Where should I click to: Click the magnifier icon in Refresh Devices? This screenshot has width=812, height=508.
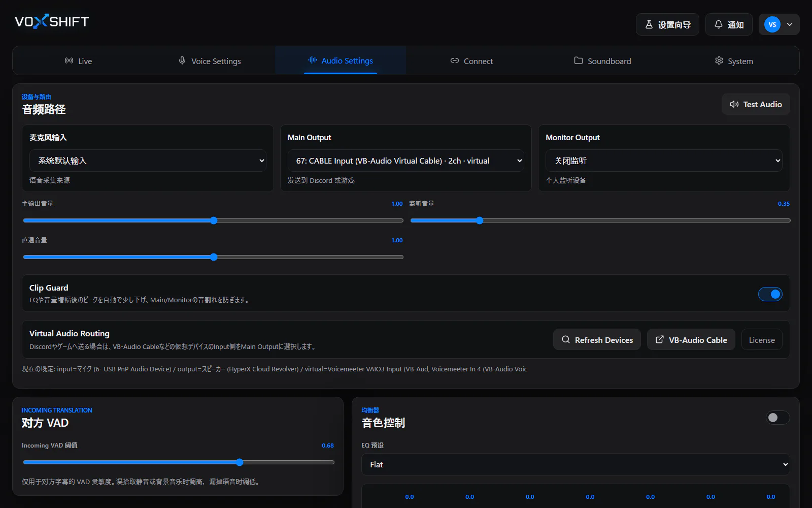tap(566, 339)
